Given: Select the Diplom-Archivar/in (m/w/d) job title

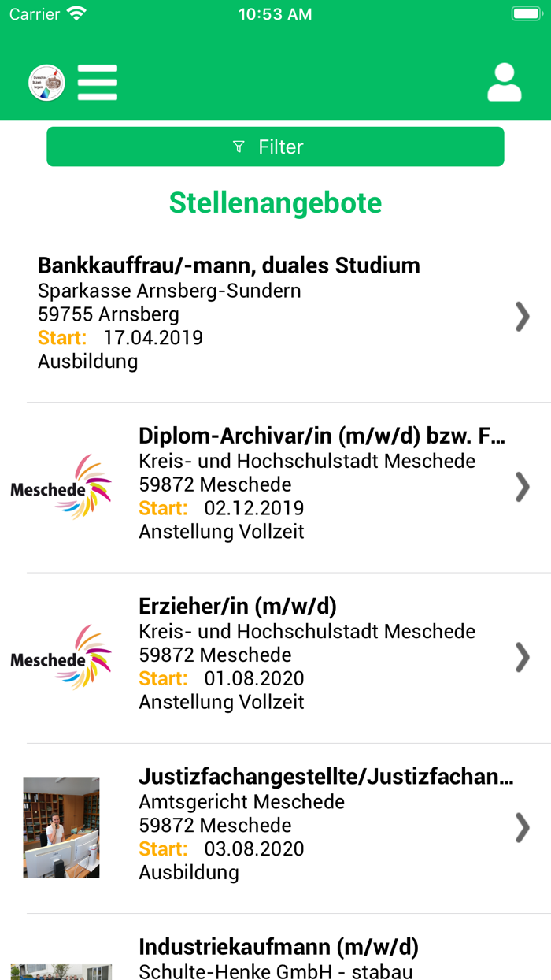Looking at the screenshot, I should coord(321,436).
